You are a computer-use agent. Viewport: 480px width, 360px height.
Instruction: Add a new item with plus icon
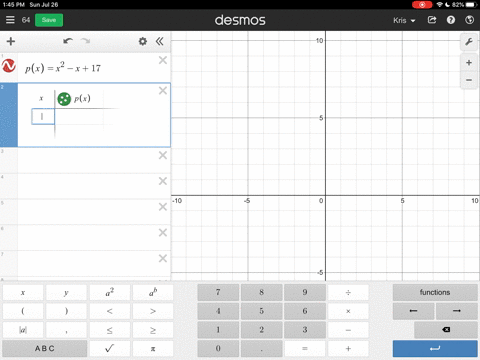coord(11,41)
